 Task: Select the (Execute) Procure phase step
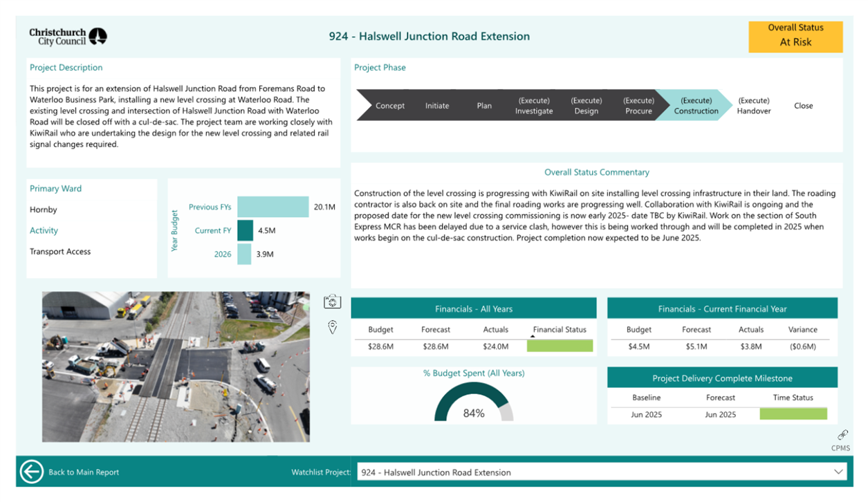tap(638, 106)
